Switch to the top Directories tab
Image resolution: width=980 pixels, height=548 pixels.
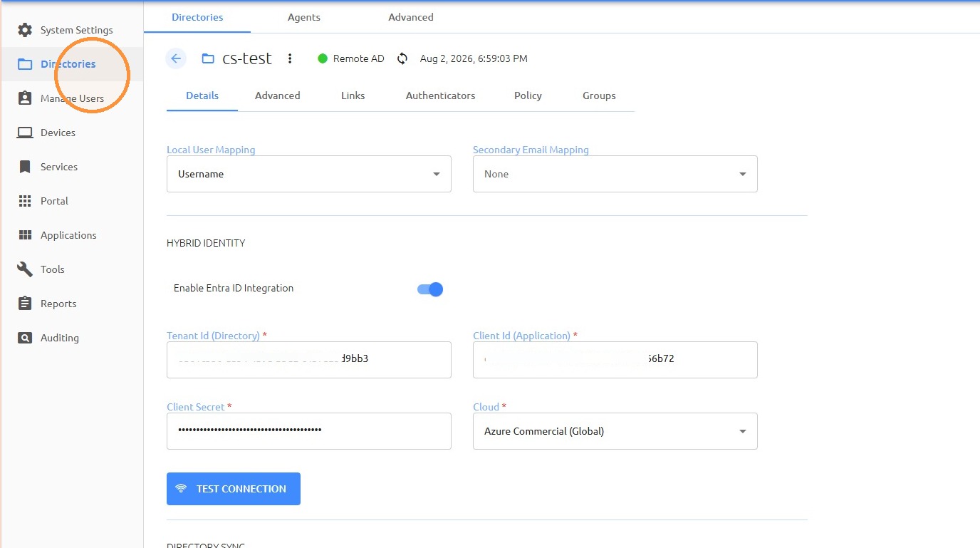(197, 17)
